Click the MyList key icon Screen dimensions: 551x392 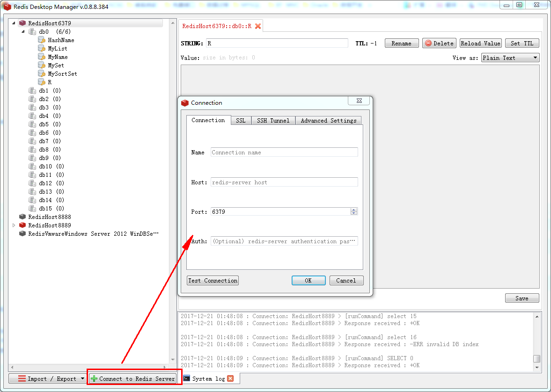pyautogui.click(x=42, y=49)
